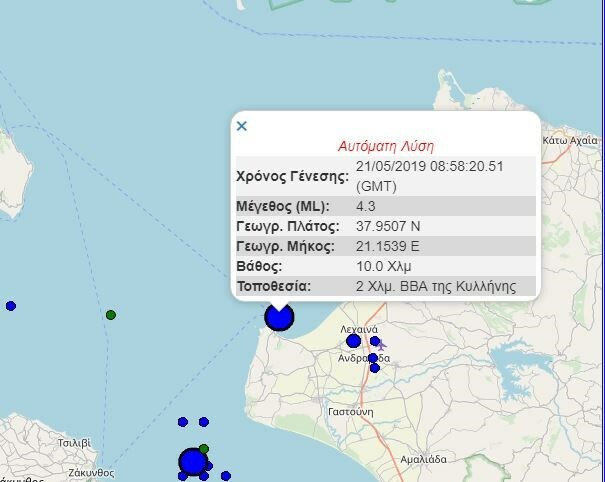The height and width of the screenshot is (482, 605).
Task: Select the lone green marker in the sea
Action: (x=111, y=315)
